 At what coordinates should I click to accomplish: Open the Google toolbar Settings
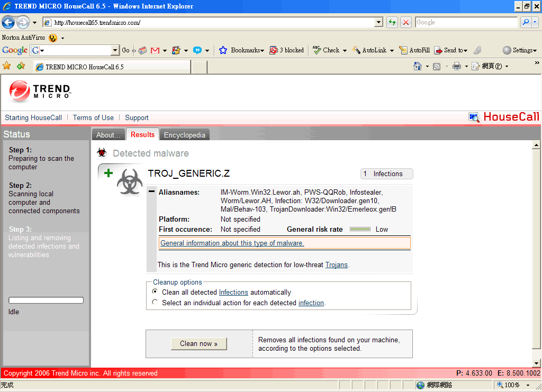(520, 50)
